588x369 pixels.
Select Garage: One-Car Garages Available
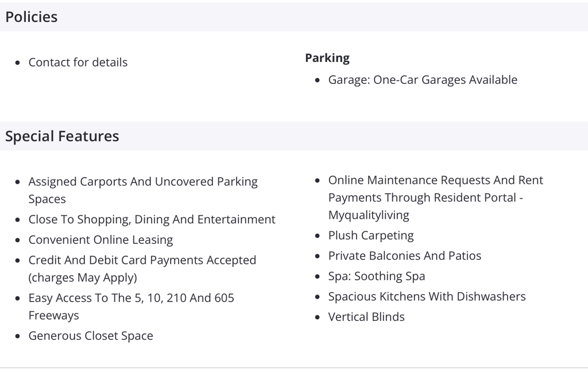point(423,80)
